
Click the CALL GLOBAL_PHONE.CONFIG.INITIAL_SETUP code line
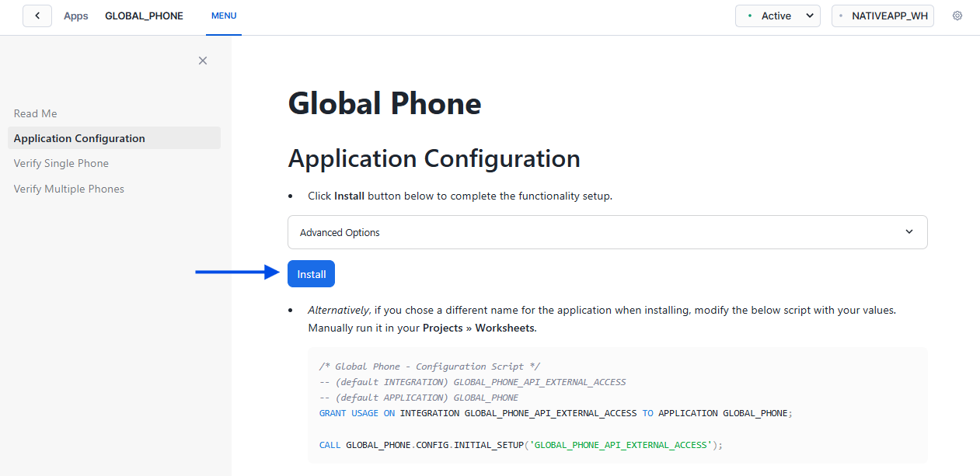click(521, 445)
